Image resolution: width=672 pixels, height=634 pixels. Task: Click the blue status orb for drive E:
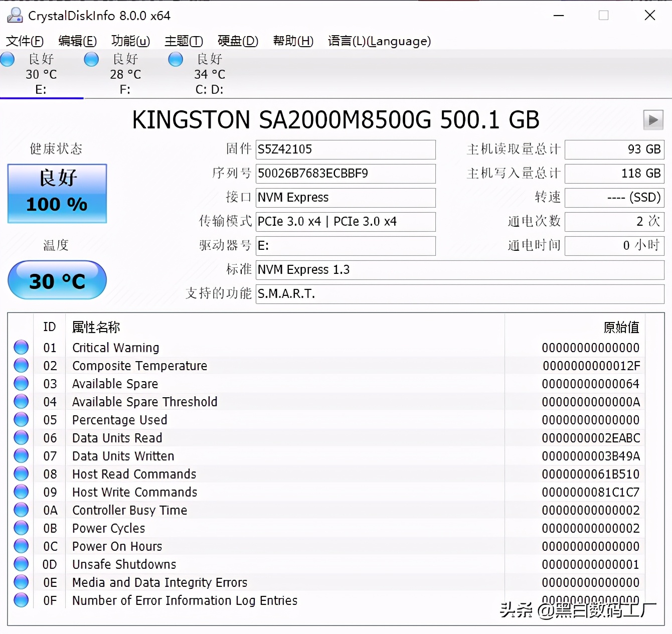8,59
